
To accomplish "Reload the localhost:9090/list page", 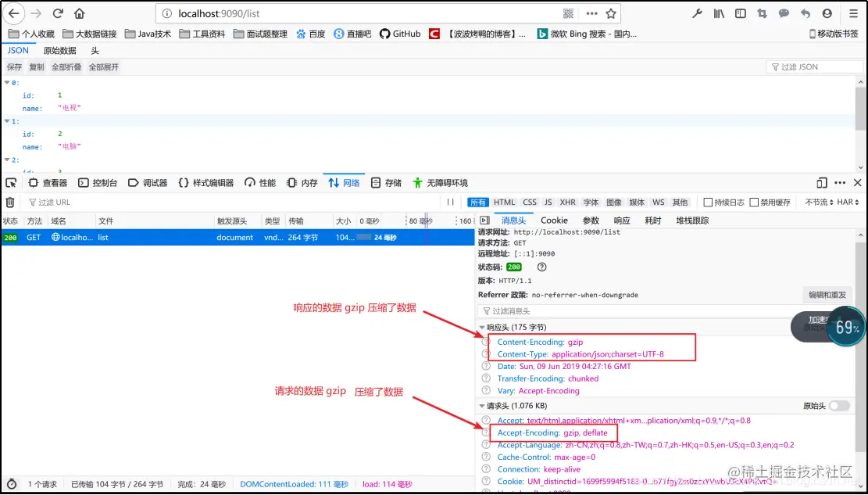I will pyautogui.click(x=58, y=13).
